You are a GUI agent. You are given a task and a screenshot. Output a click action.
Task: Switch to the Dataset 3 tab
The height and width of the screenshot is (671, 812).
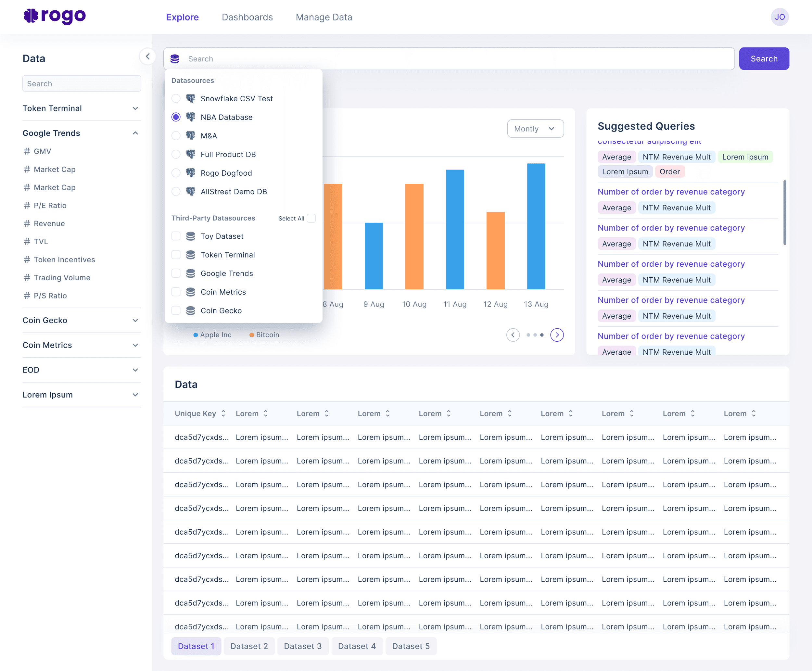pos(303,646)
